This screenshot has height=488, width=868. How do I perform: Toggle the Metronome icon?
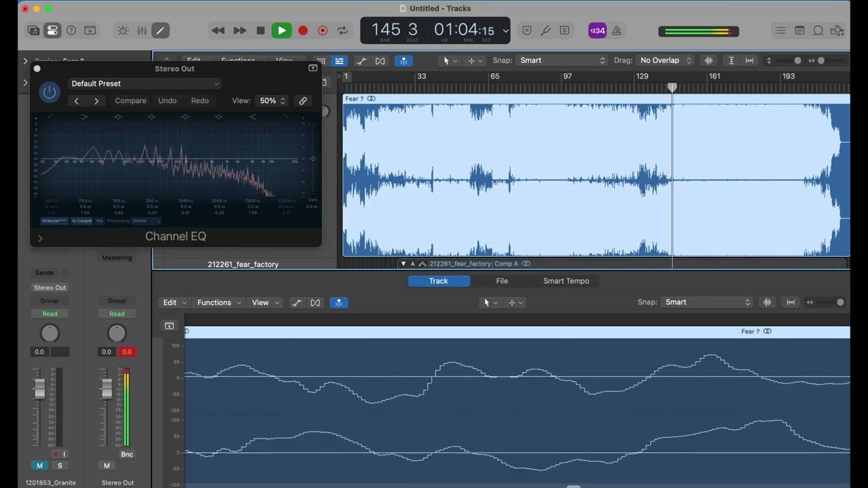click(616, 30)
